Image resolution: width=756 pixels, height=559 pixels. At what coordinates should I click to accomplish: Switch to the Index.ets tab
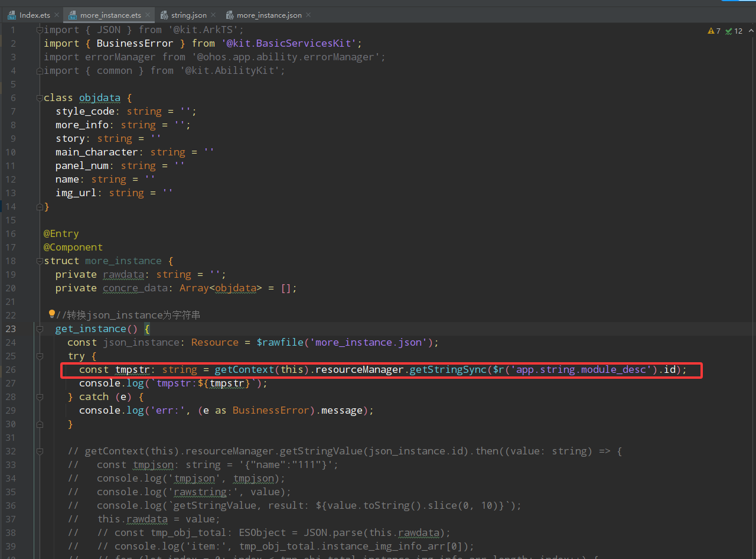(34, 15)
